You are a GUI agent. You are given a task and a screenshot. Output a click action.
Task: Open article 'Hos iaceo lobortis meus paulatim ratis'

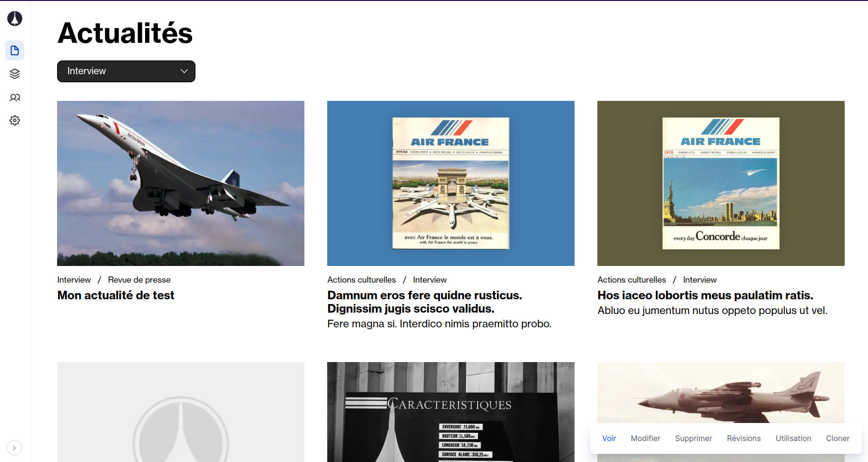(x=705, y=295)
